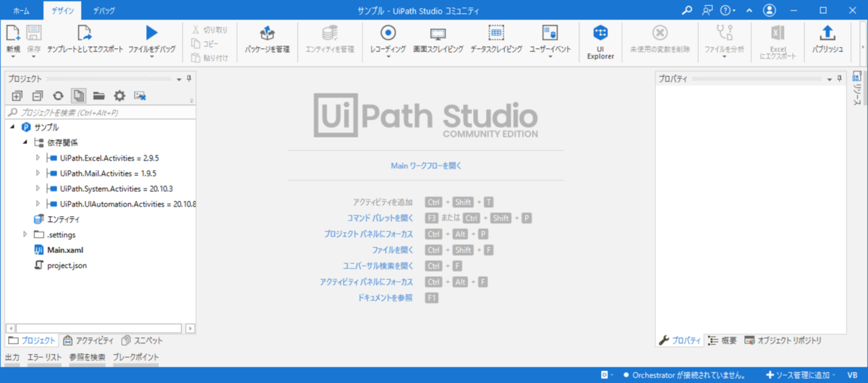Collapse all items in Project panel
The height and width of the screenshot is (383, 868).
pos(38,95)
